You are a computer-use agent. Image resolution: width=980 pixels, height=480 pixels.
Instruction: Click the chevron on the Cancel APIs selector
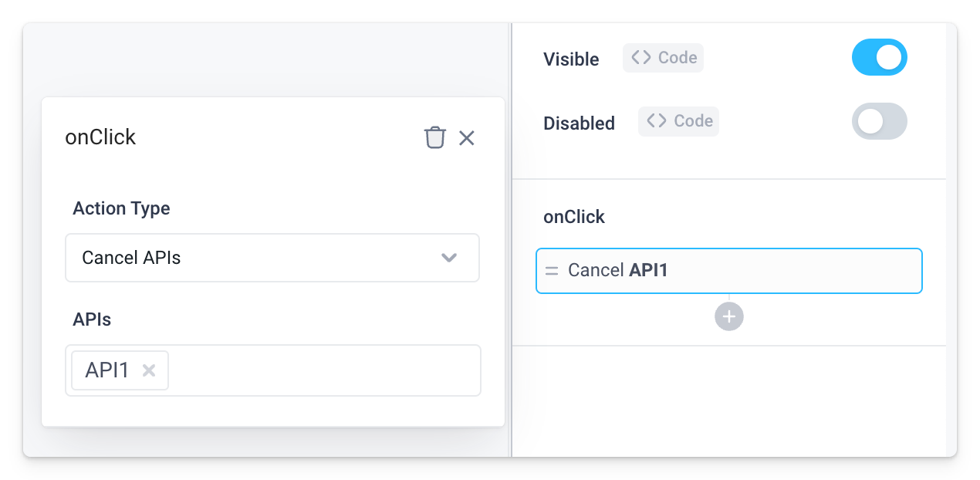click(x=448, y=258)
